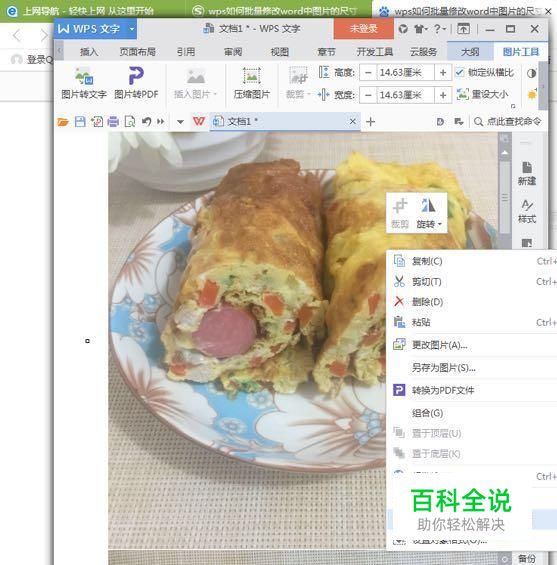This screenshot has width=557, height=565.
Task: Click the 高度 input field
Action: tap(405, 73)
